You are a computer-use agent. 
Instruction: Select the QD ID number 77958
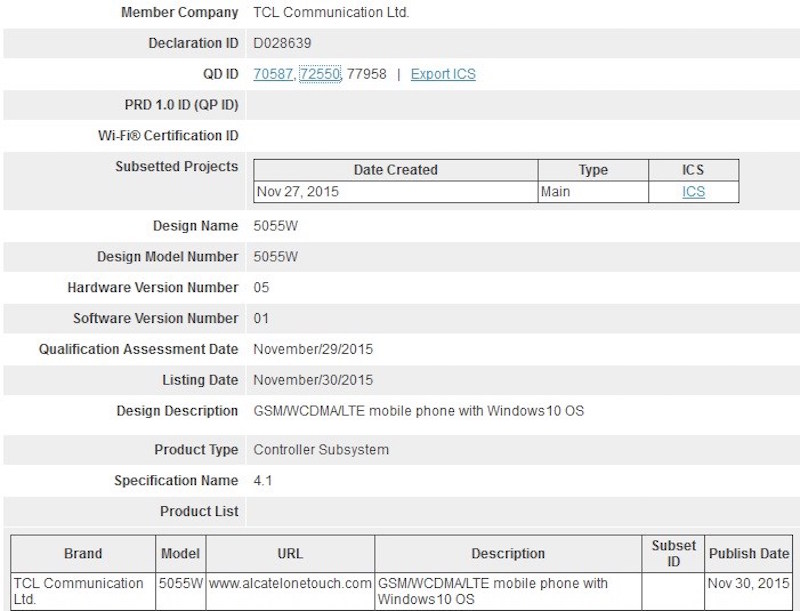(367, 74)
